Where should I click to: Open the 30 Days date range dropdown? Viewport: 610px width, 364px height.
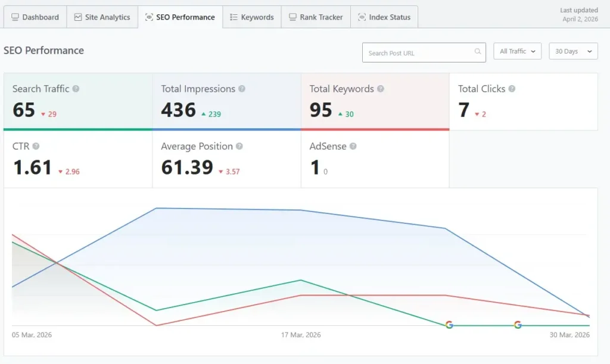tap(572, 51)
